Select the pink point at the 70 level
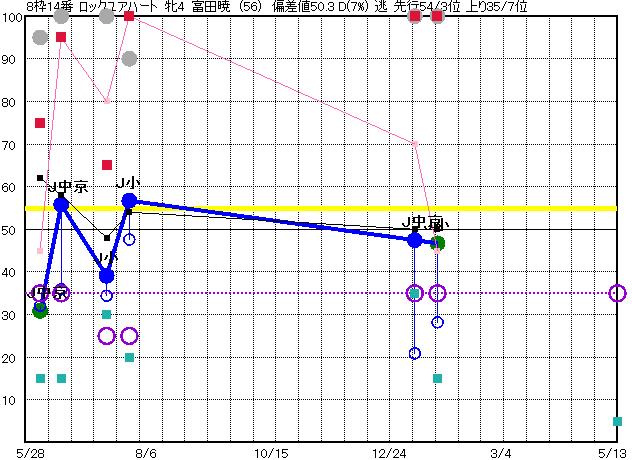Viewport: 632px width, 460px height. (x=415, y=143)
